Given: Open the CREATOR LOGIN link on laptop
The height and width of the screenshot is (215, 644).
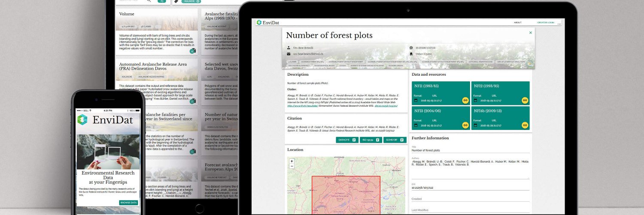Looking at the screenshot, I should point(546,22).
